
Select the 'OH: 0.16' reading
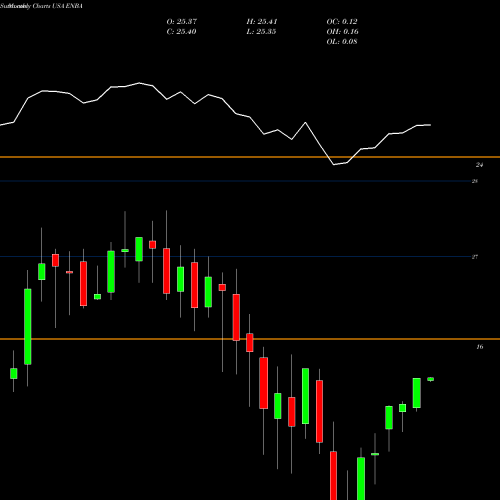pyautogui.click(x=342, y=32)
